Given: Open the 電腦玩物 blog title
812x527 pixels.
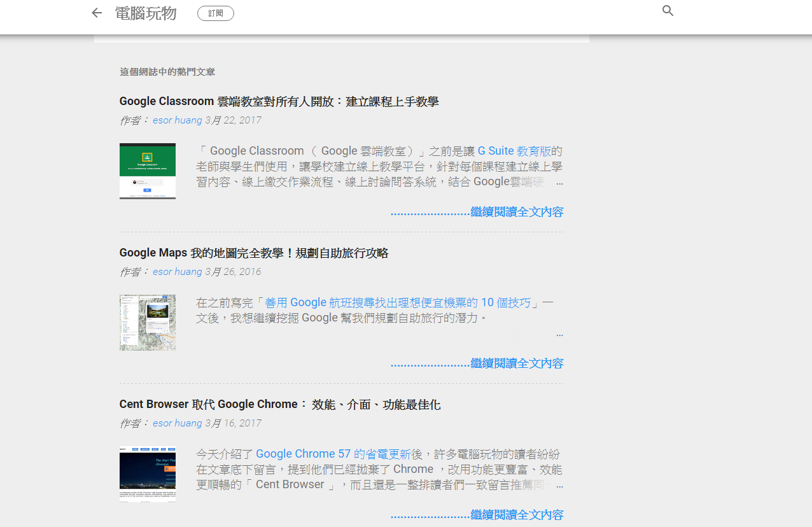Looking at the screenshot, I should pyautogui.click(x=146, y=13).
